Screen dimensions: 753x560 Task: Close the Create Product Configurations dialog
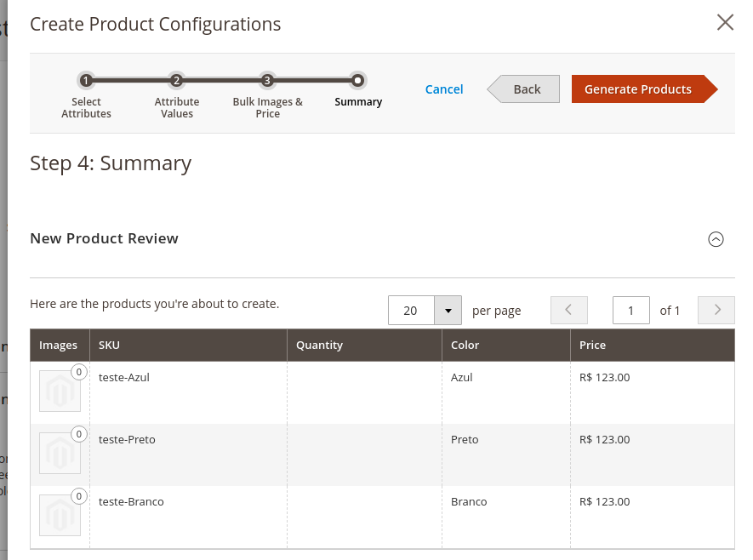[x=725, y=23]
